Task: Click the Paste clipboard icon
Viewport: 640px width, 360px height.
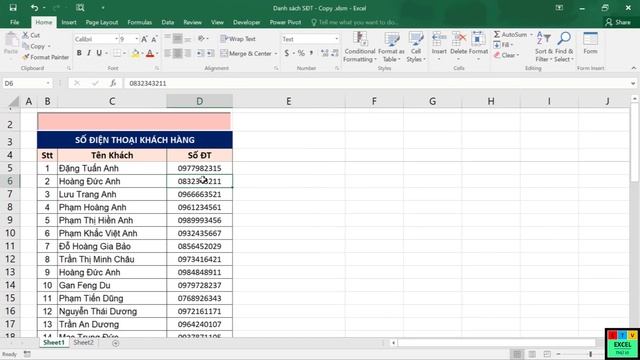Action: [x=11, y=41]
